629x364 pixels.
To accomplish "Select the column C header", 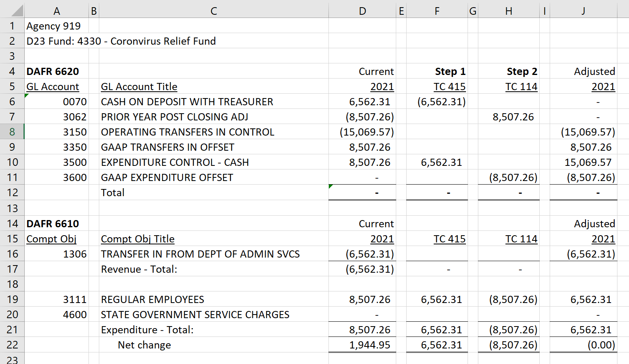I will coord(214,11).
